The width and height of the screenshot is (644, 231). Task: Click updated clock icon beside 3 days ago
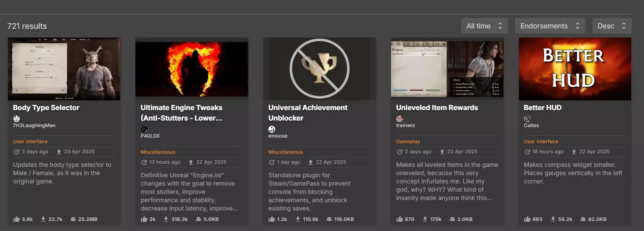17,152
